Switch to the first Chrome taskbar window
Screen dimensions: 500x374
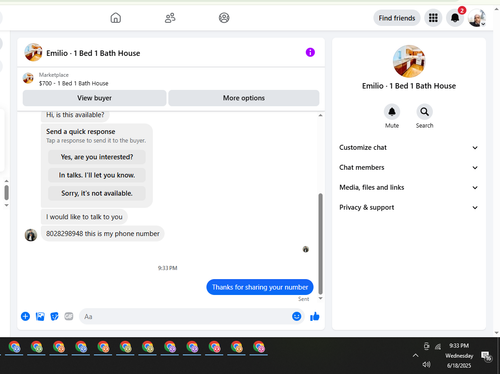click(14, 347)
